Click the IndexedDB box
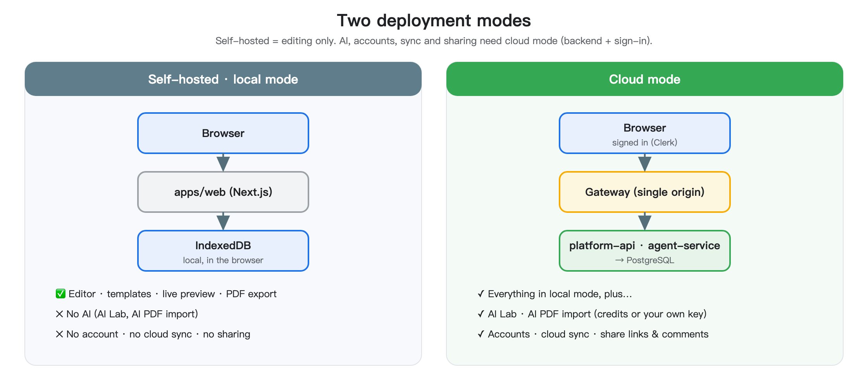This screenshot has height=387, width=868. [223, 251]
